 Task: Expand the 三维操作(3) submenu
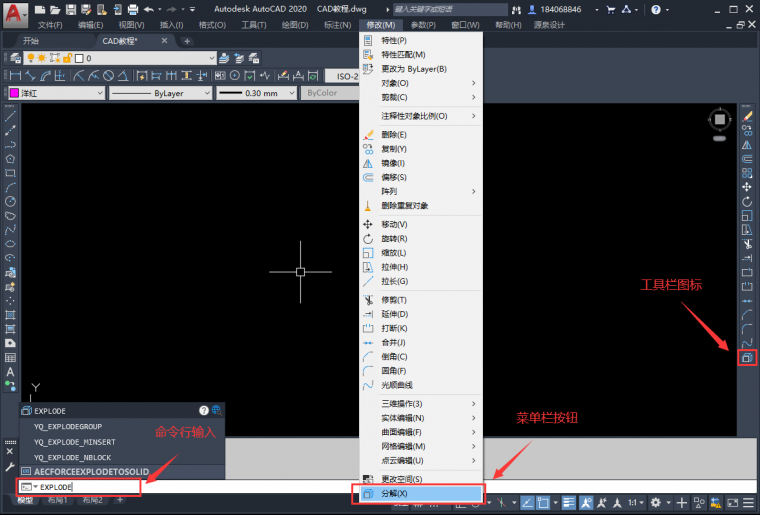pos(421,404)
